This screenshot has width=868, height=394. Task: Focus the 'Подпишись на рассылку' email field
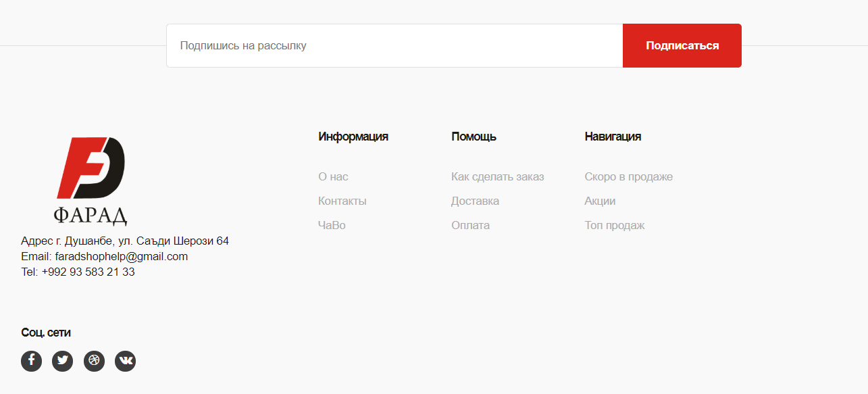(394, 46)
